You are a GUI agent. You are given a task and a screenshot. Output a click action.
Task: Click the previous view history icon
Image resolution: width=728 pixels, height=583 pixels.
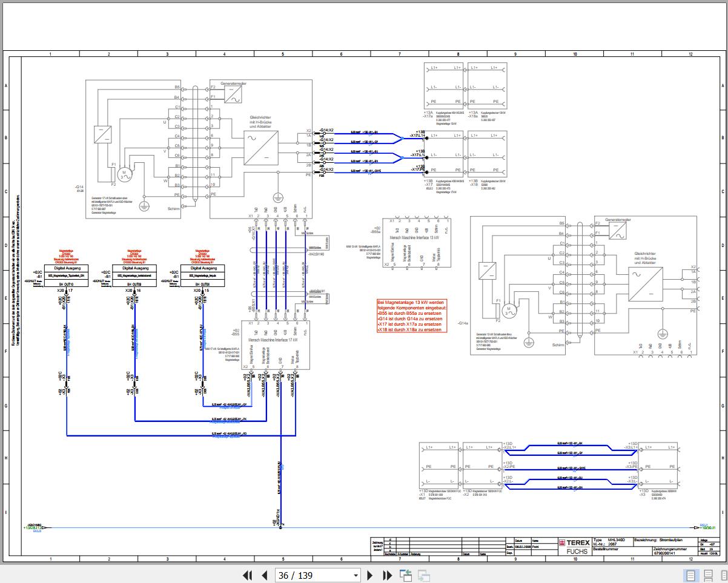point(406,575)
